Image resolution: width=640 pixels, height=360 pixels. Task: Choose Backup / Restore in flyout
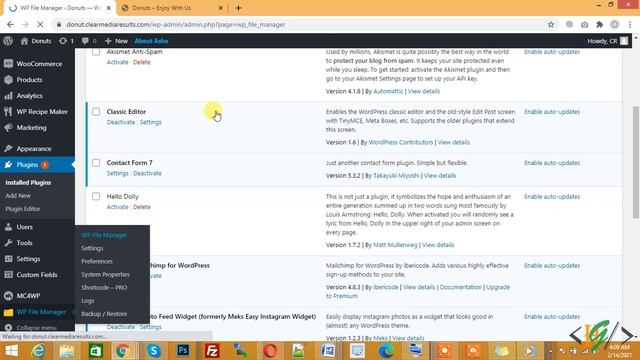click(104, 314)
